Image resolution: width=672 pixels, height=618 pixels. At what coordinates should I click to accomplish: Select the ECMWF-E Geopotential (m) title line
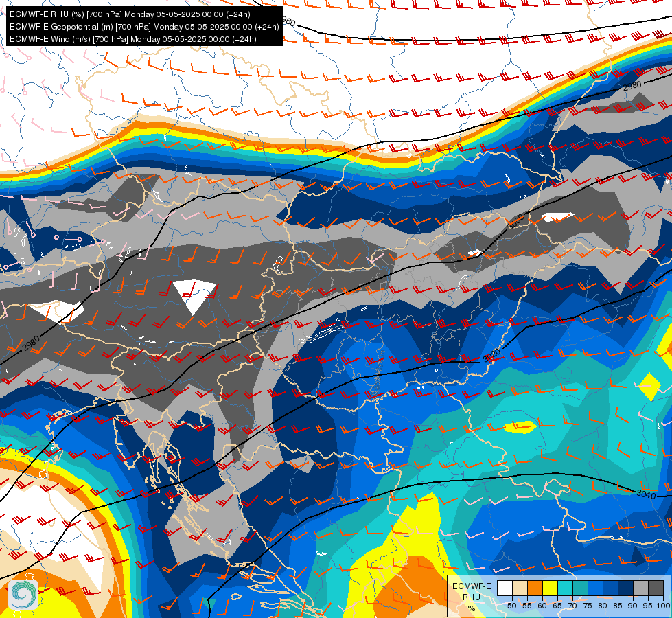pyautogui.click(x=144, y=27)
